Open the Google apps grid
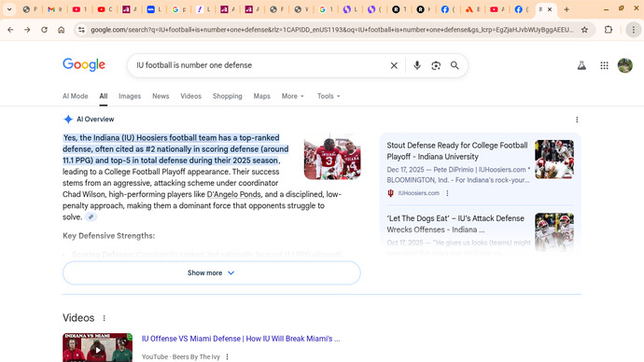The image size is (644, 362). pos(604,65)
